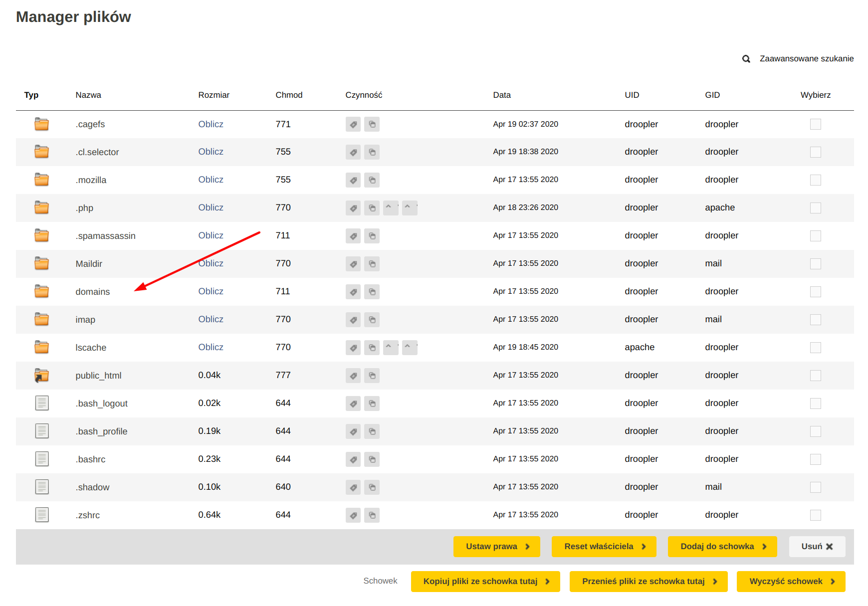This screenshot has height=606, width=868.
Task: Click the Chmod column header
Action: pos(289,95)
